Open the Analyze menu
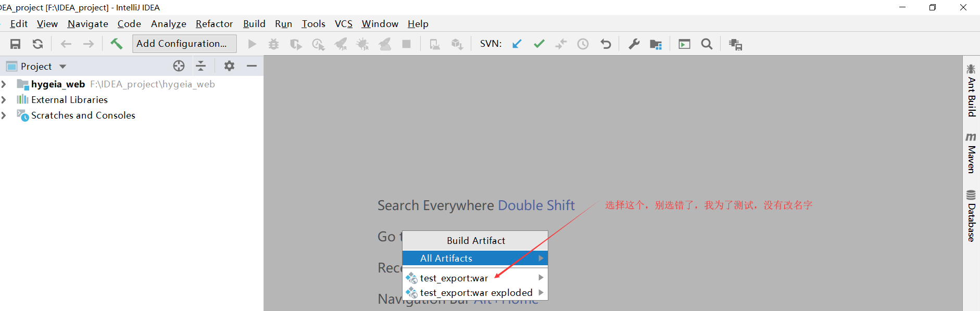This screenshot has height=311, width=980. tap(169, 24)
